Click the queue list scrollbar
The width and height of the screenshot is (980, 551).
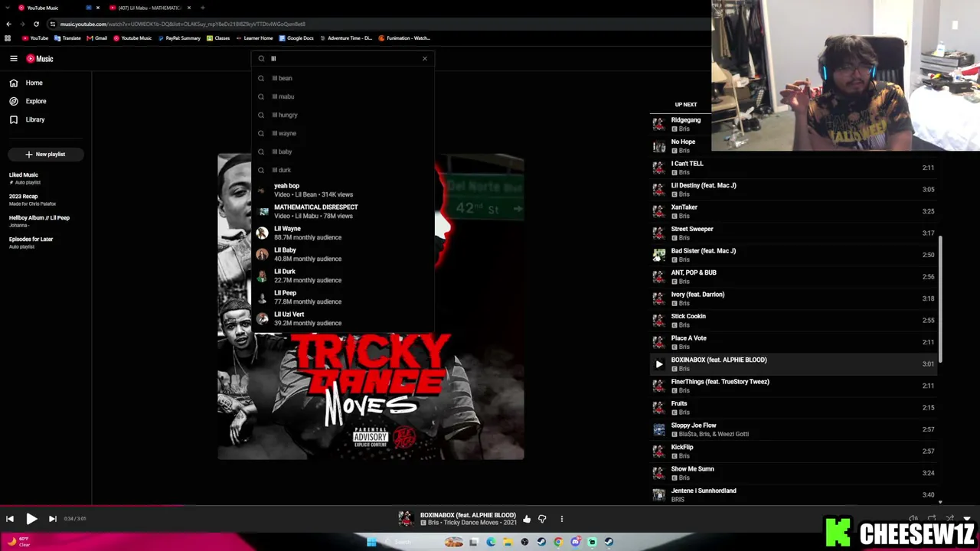[941, 298]
